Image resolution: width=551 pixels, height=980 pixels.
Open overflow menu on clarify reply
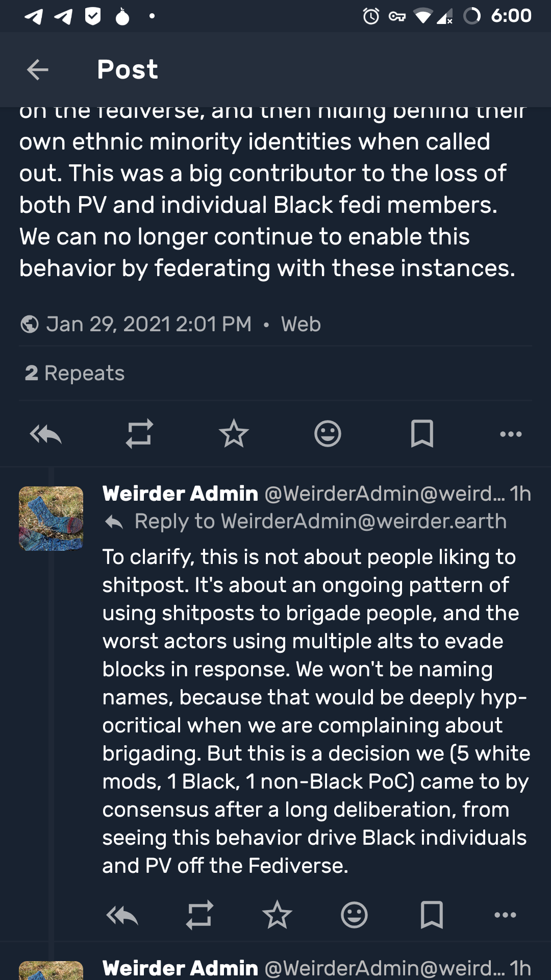(x=505, y=915)
